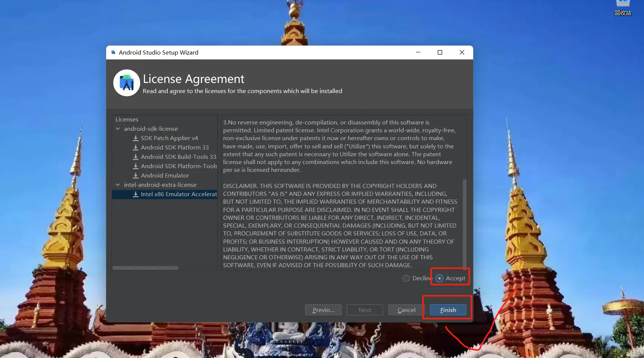Click the Android Studio title bar icon

point(113,53)
